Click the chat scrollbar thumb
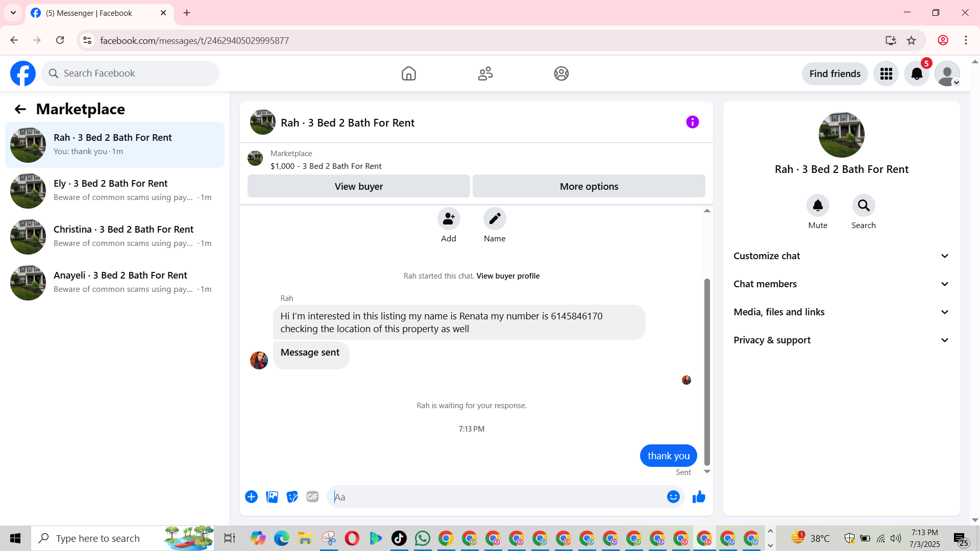The image size is (980, 551). (707, 371)
